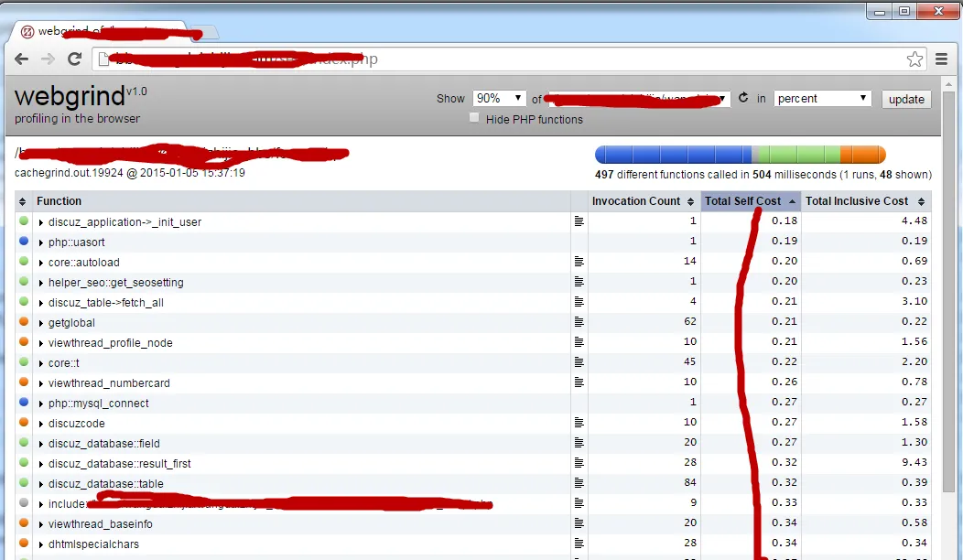Open source file icon for viewthread_baseinfo

pyautogui.click(x=579, y=523)
